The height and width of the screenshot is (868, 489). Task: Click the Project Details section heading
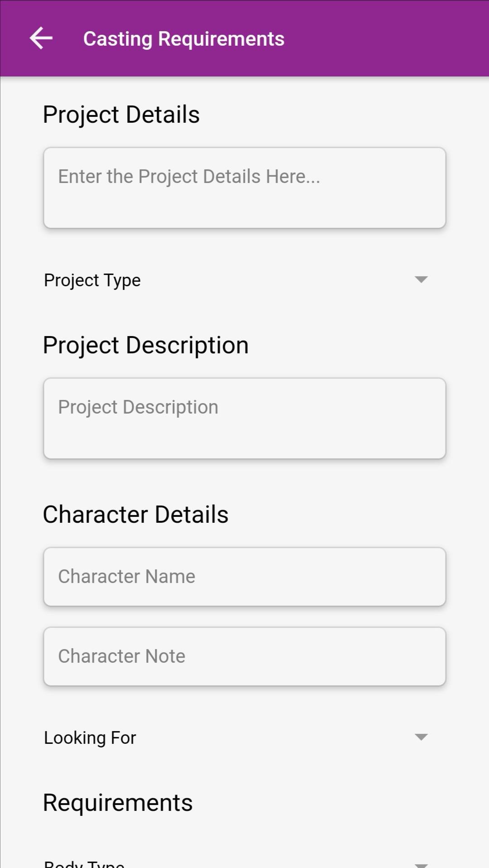[121, 114]
